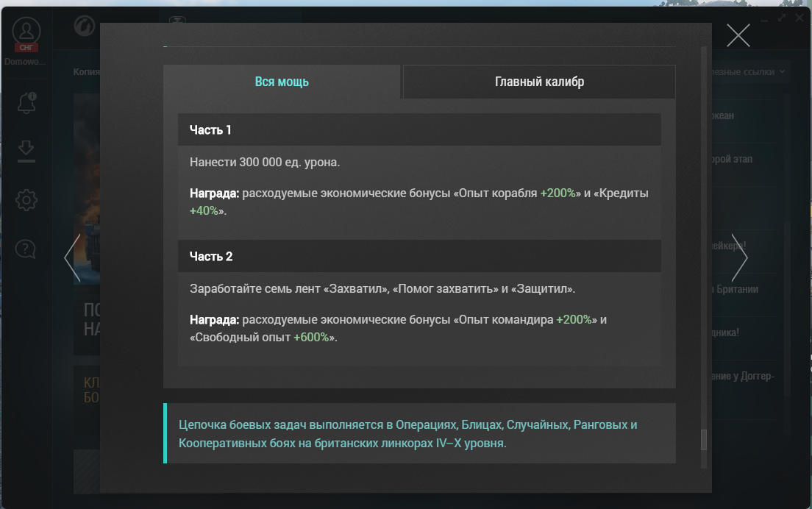The image size is (812, 509).
Task: Open settings gear in sidebar
Action: (26, 200)
